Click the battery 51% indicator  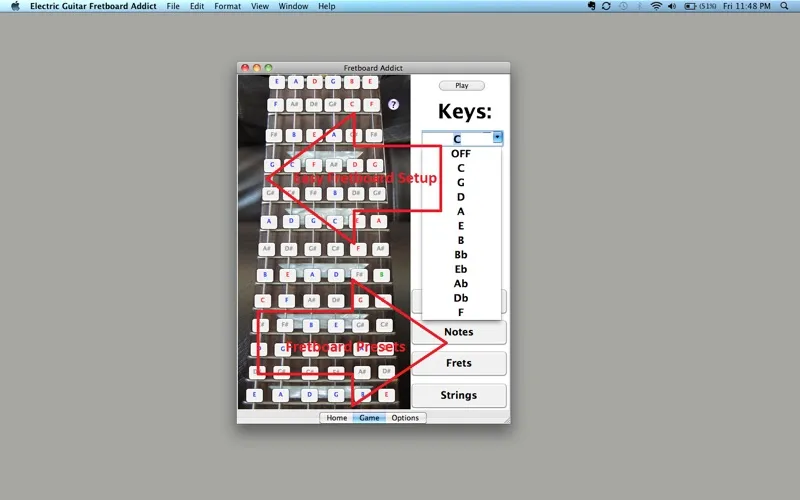pos(700,6)
